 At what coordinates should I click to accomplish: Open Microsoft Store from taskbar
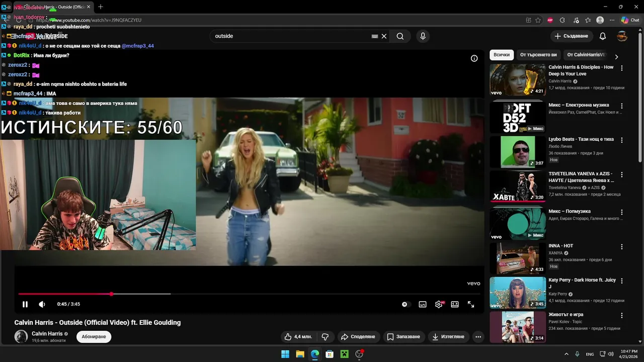330,354
